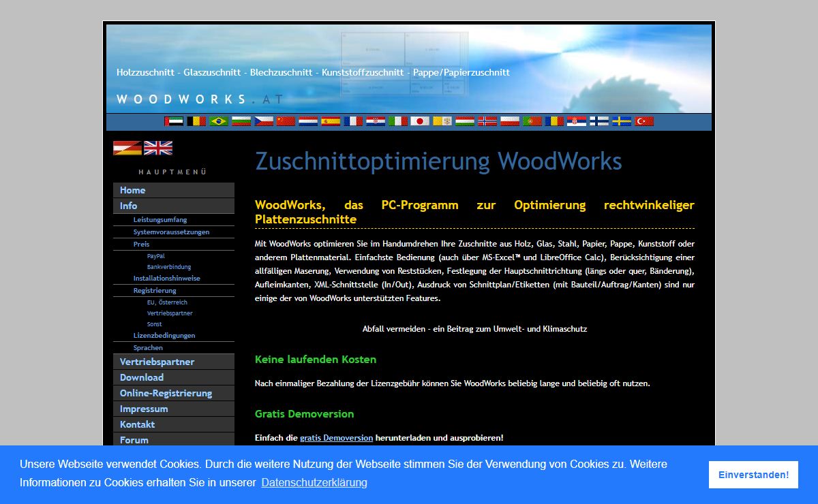Click the WOODWORKS.AT header logo

click(198, 99)
